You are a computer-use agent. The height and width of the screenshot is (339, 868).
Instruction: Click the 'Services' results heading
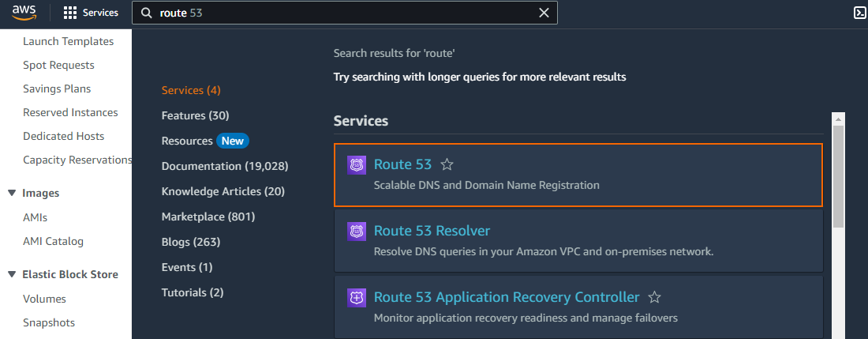361,121
